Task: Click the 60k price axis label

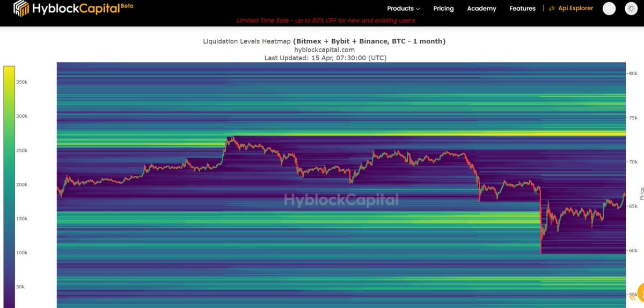Action: tap(633, 250)
